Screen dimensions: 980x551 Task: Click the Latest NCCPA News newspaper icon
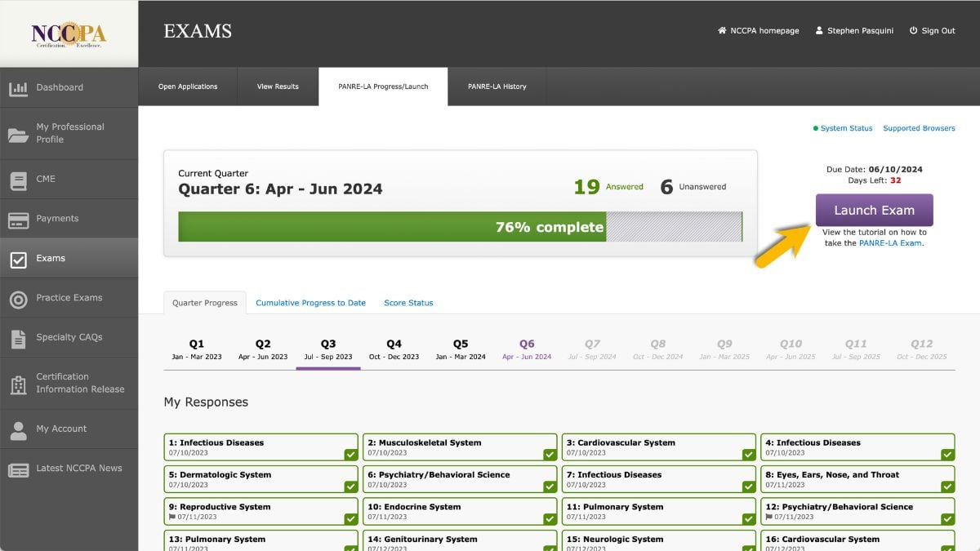(x=18, y=469)
